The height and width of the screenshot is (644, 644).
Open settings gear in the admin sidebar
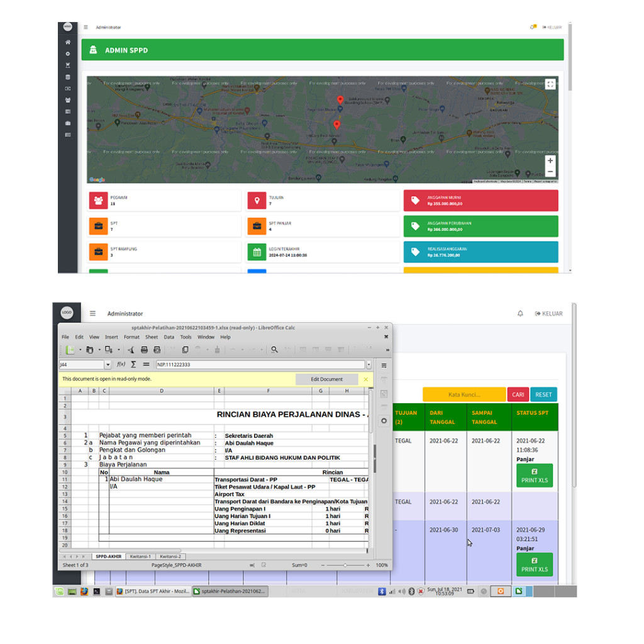pyautogui.click(x=68, y=54)
